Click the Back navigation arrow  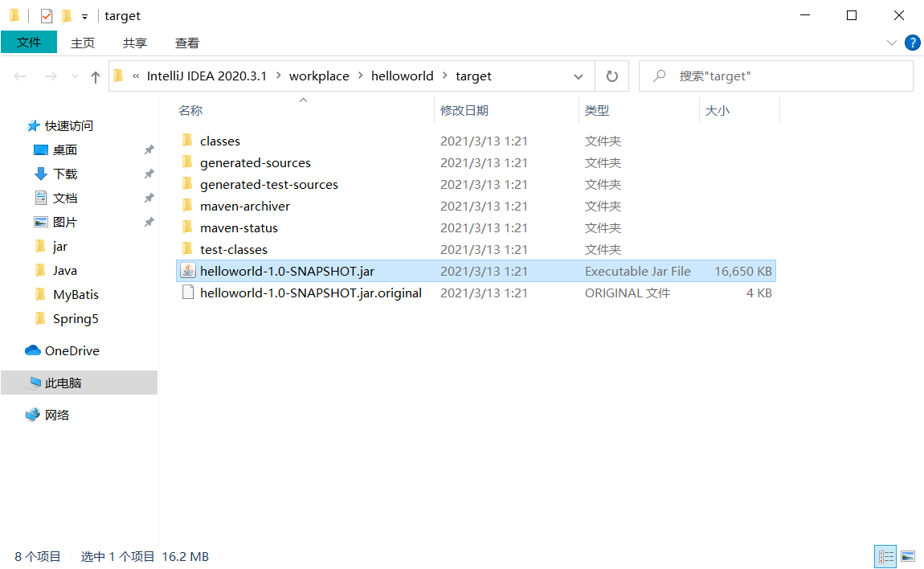(x=19, y=76)
